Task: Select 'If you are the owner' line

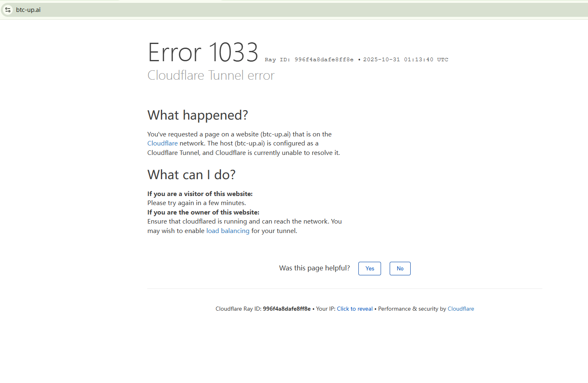Action: tap(203, 212)
